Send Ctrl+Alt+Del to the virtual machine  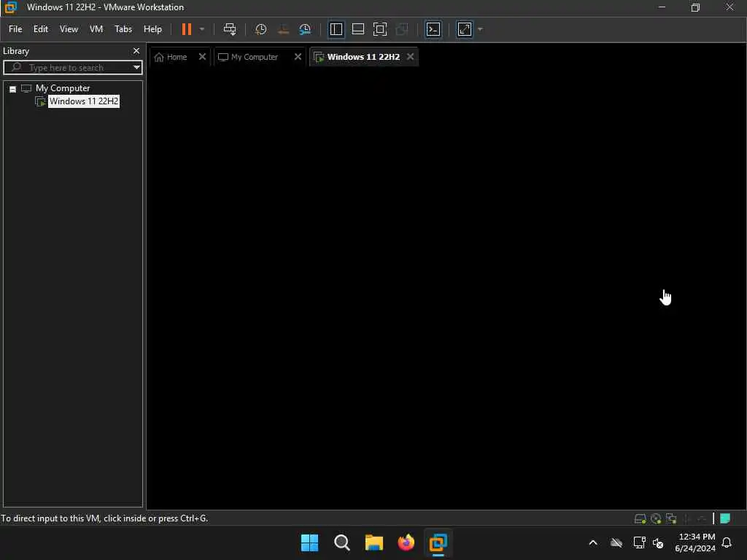(230, 29)
